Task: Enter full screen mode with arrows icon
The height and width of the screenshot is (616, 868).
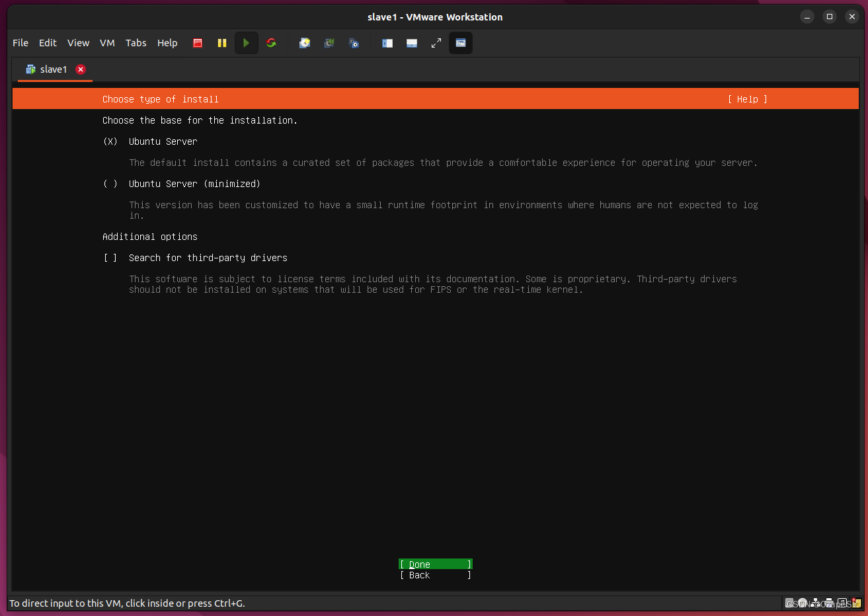Action: 436,43
